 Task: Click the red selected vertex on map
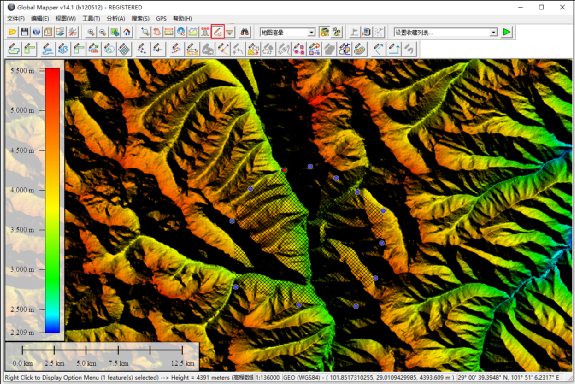point(284,170)
